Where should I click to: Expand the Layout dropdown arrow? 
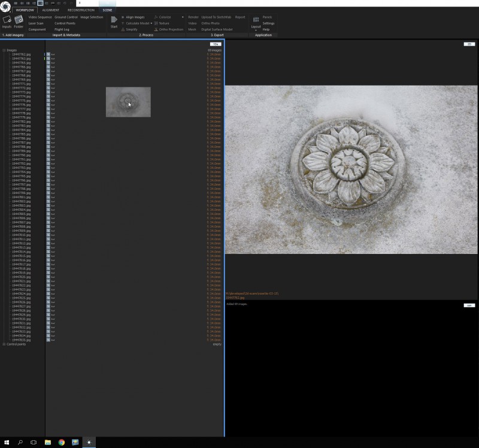(256, 31)
